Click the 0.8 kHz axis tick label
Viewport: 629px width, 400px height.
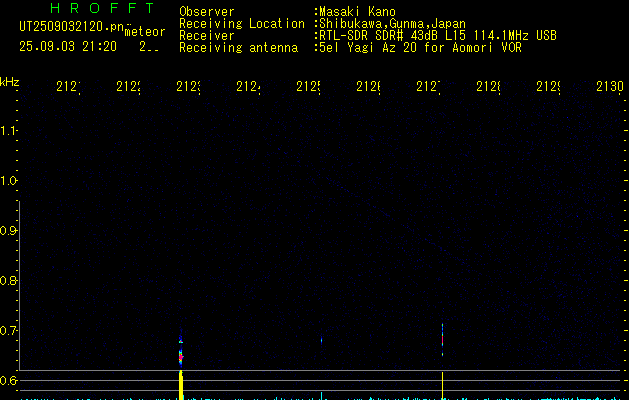tap(8, 280)
